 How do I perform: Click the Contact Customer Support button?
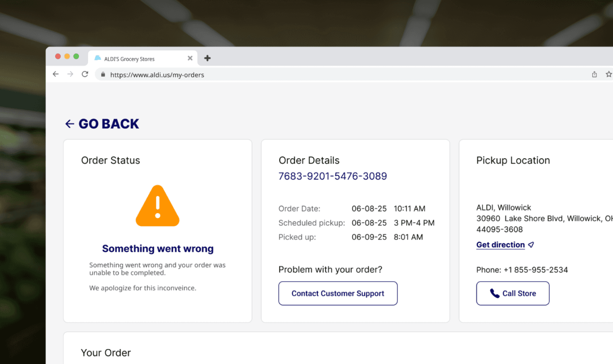pyautogui.click(x=338, y=293)
